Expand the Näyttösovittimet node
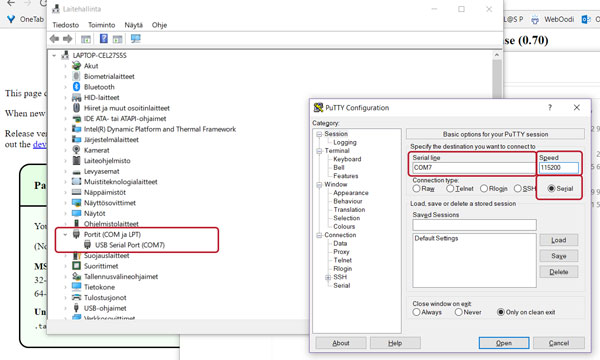 tap(65, 203)
